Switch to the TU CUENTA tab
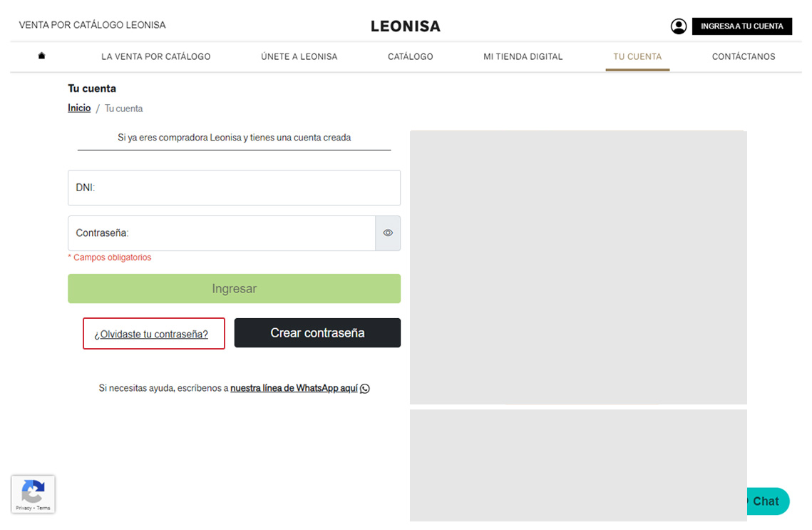This screenshot has height=530, width=812. pyautogui.click(x=637, y=56)
